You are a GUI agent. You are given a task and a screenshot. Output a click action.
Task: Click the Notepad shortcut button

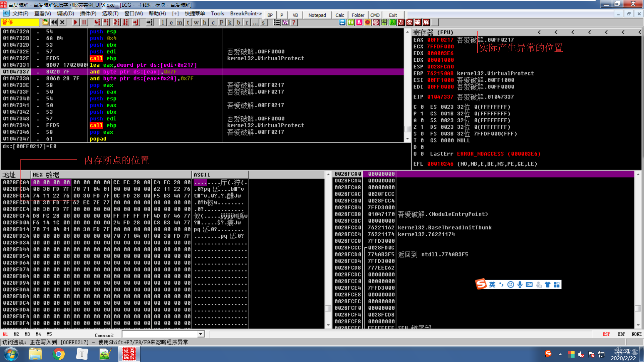(317, 15)
